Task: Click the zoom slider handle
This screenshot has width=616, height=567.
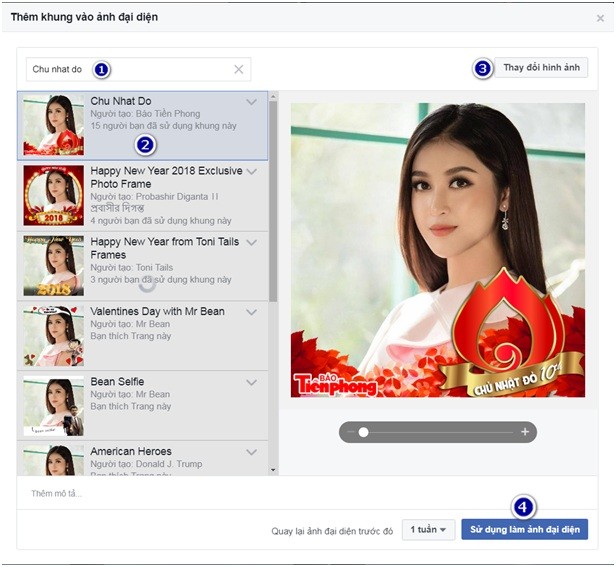Action: (x=363, y=432)
